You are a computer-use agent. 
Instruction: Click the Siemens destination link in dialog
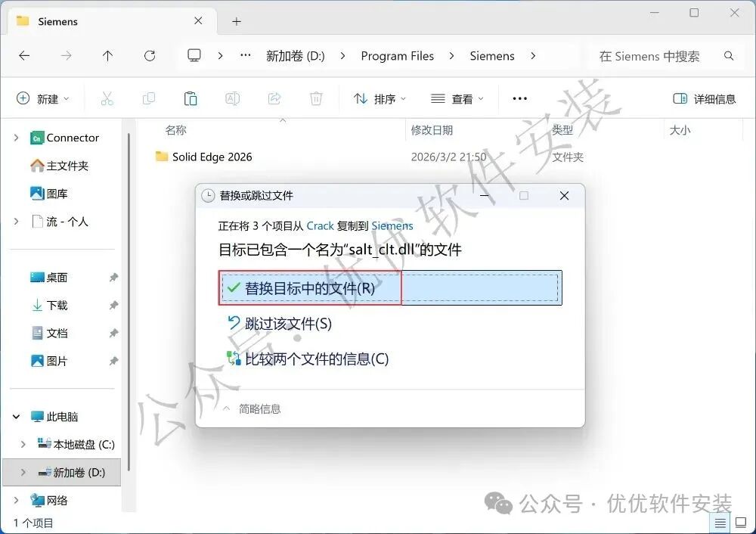tap(392, 225)
